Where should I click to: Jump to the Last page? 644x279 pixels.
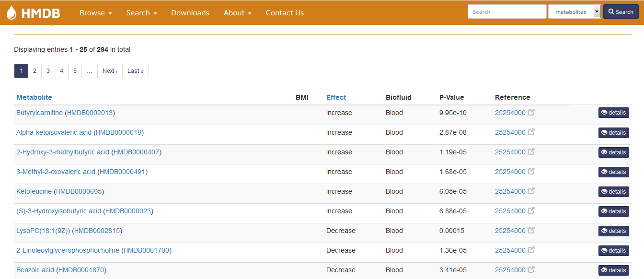135,71
